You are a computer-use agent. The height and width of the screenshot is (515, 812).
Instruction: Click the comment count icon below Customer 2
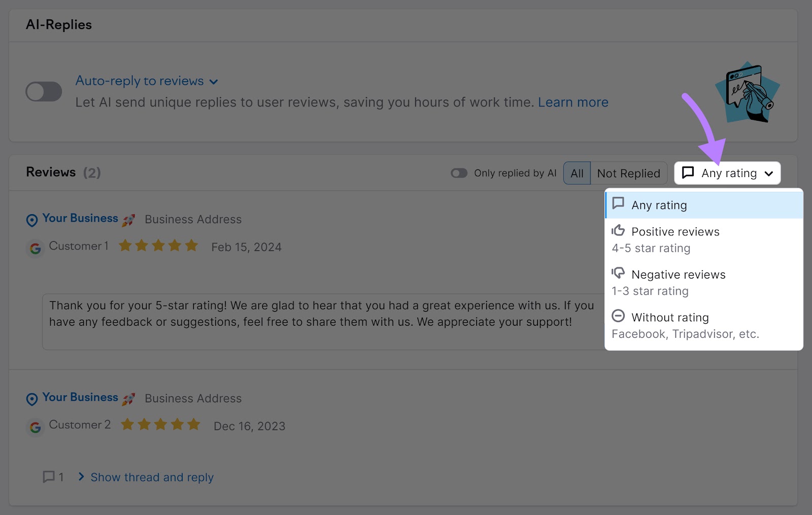click(x=49, y=477)
